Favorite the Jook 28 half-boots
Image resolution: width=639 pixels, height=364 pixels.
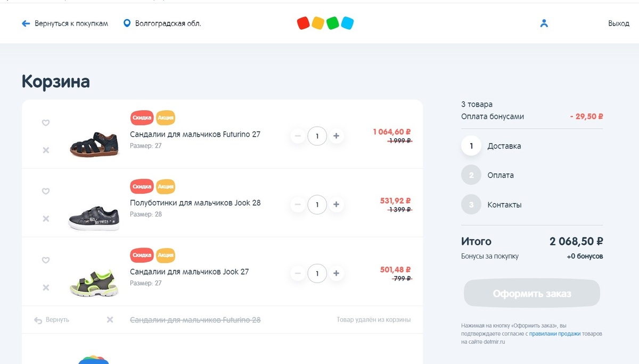click(46, 192)
